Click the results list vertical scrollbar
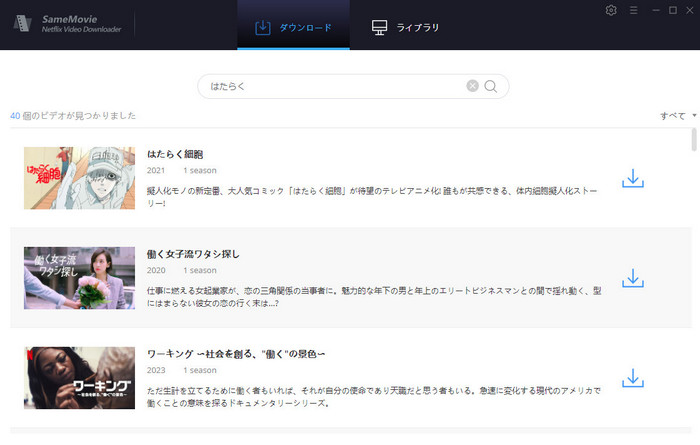The image size is (700, 445). (694, 140)
